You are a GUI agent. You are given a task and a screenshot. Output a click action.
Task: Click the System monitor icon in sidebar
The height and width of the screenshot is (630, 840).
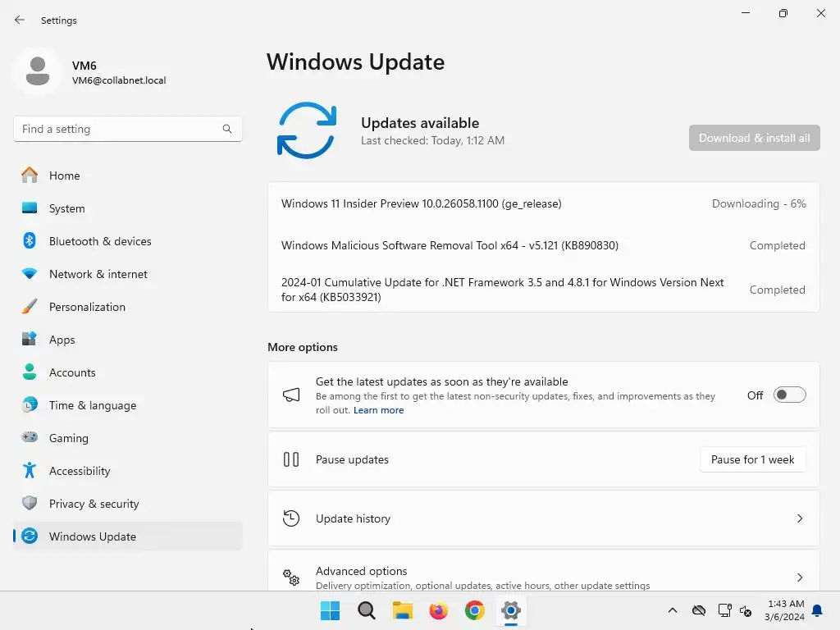click(x=30, y=208)
